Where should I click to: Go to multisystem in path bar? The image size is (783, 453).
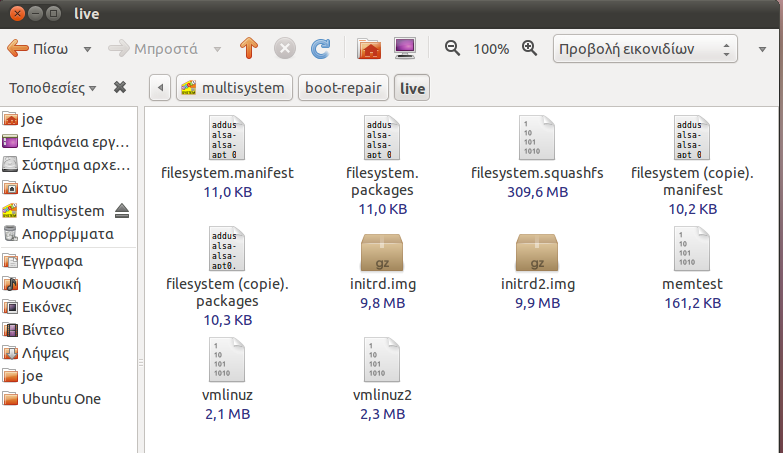[235, 88]
